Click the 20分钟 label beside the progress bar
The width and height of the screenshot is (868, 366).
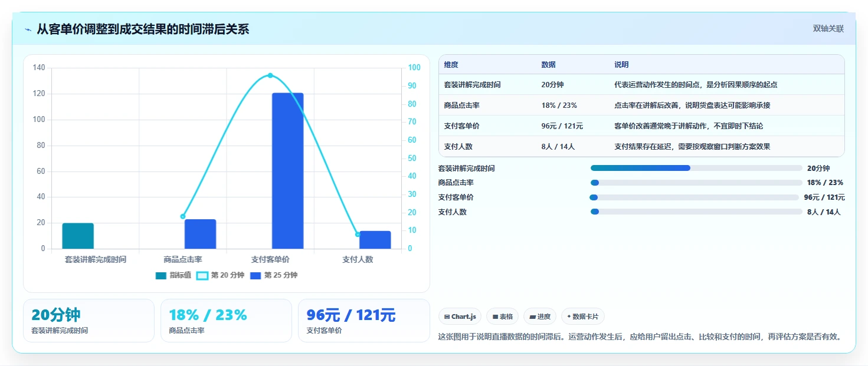pos(818,169)
